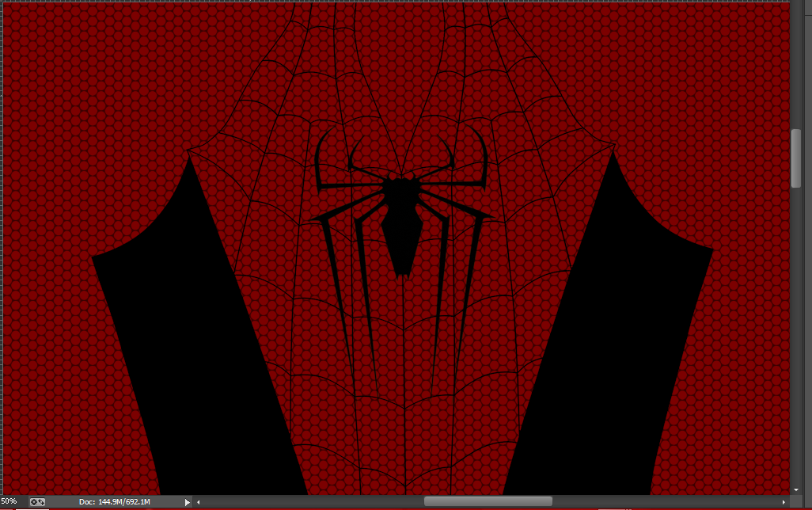The image size is (812, 510).
Task: Click the horizontal scrollbar right arrow
Action: coord(784,502)
